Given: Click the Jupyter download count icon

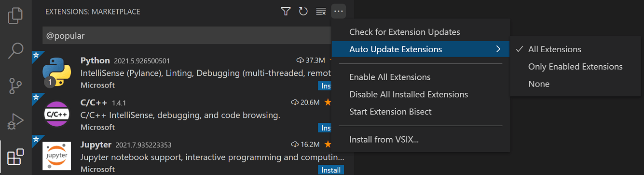Looking at the screenshot, I should click(295, 145).
